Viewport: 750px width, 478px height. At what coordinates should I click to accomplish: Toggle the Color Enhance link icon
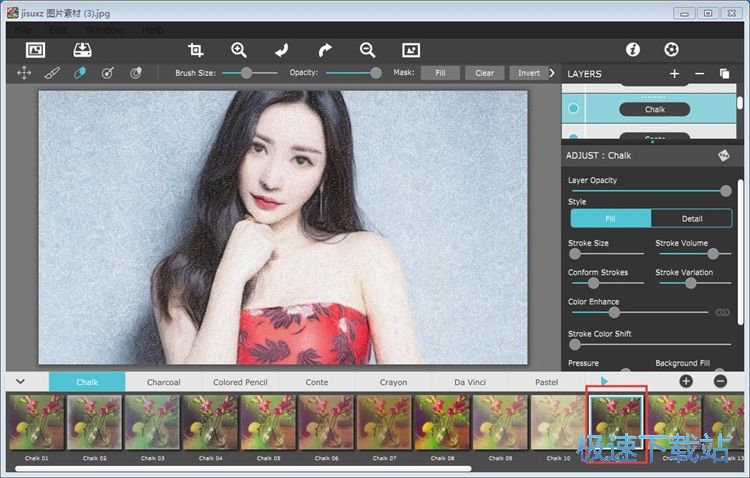722,313
